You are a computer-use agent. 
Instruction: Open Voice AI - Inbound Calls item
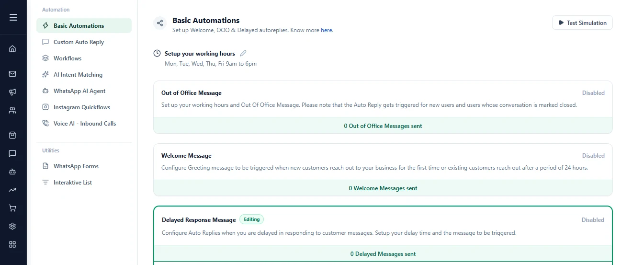[x=84, y=124]
